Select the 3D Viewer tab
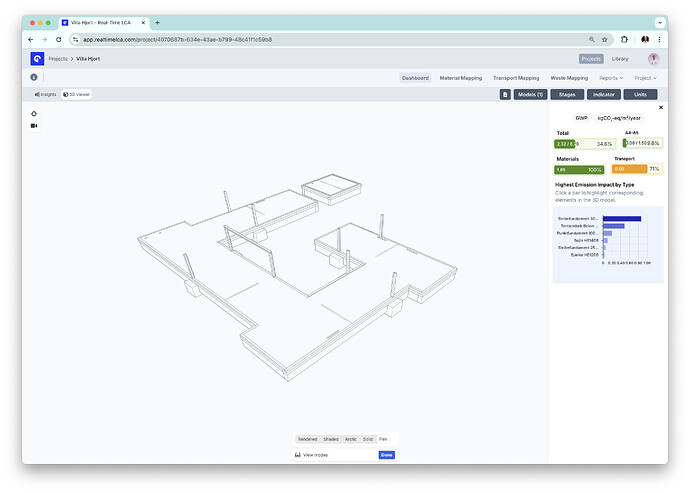 [x=76, y=94]
